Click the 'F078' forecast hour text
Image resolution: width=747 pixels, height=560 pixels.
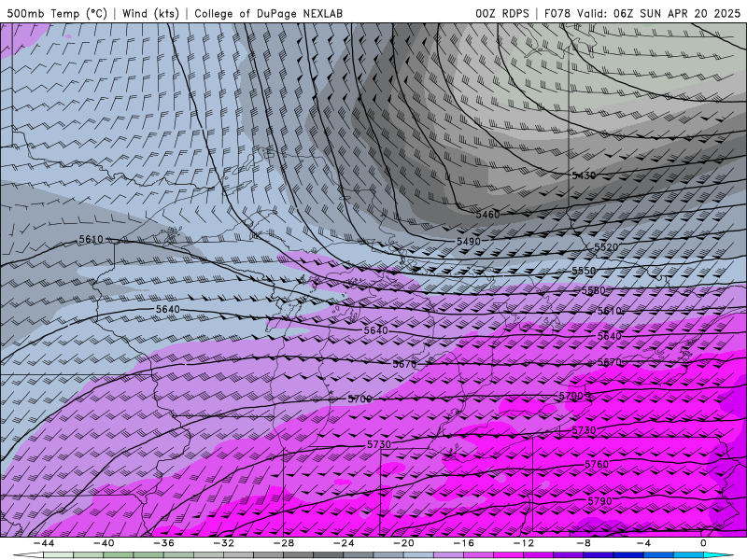(557, 13)
